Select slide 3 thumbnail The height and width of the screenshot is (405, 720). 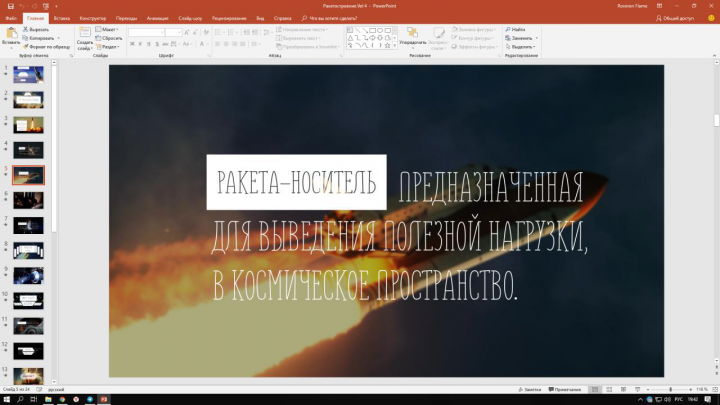point(28,125)
